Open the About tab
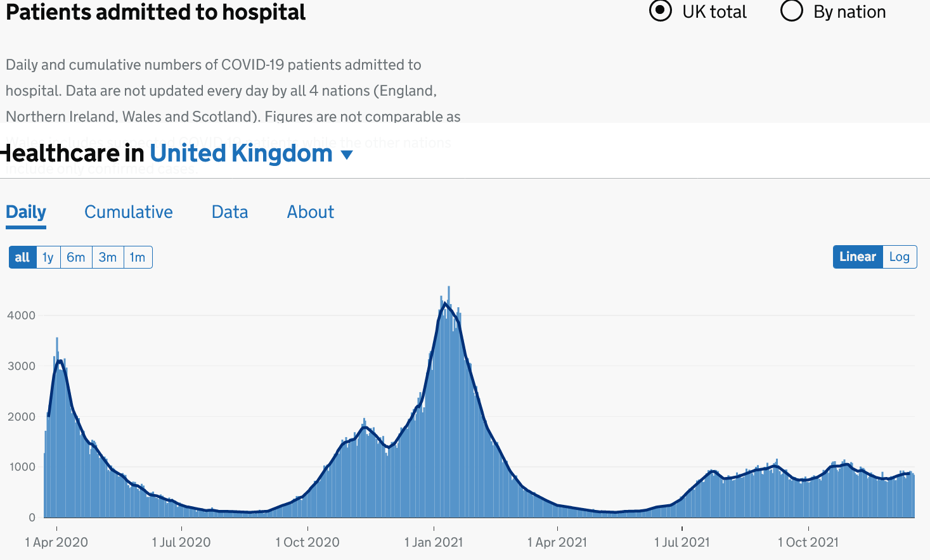 coord(310,212)
